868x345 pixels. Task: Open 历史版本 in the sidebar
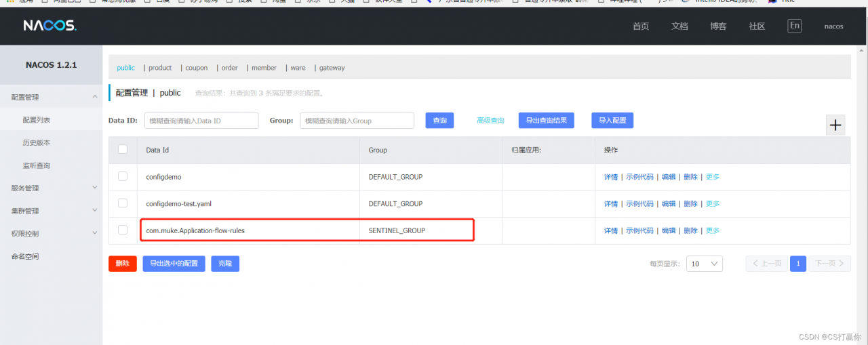(x=37, y=143)
